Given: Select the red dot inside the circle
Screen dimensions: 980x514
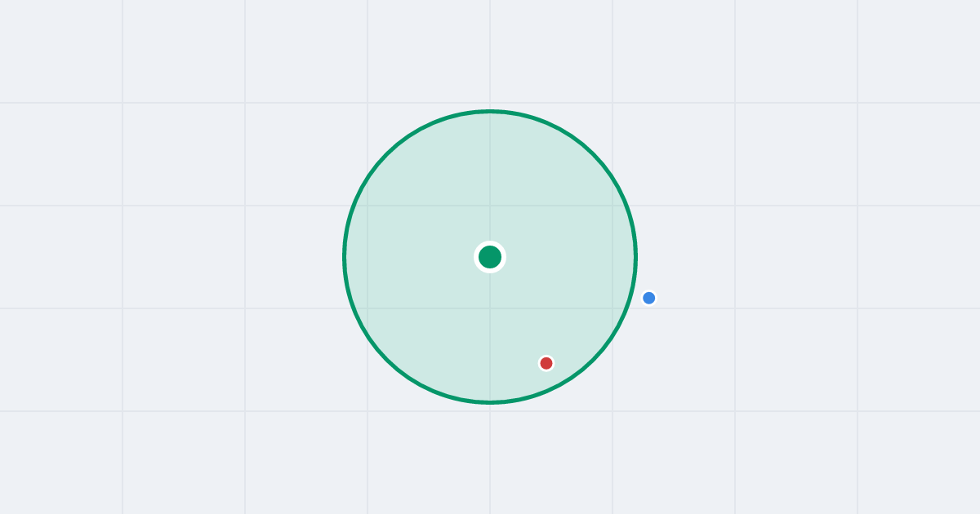Looking at the screenshot, I should (546, 363).
